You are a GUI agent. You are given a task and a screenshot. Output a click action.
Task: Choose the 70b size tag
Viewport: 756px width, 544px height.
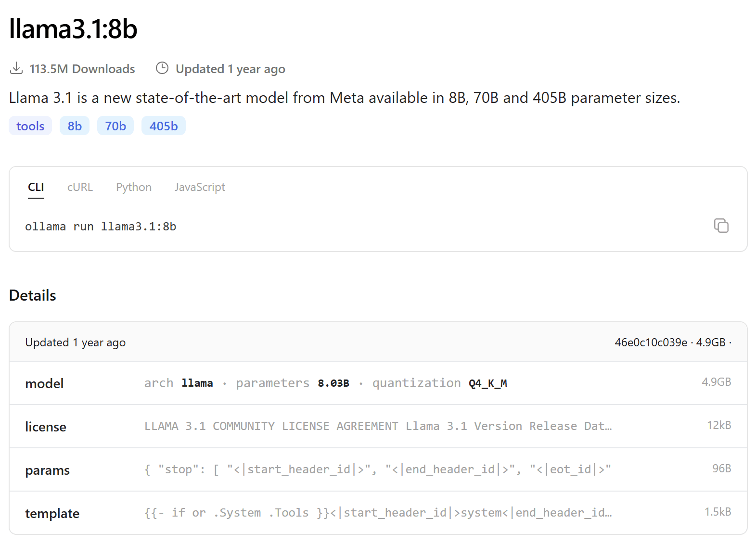tap(115, 126)
